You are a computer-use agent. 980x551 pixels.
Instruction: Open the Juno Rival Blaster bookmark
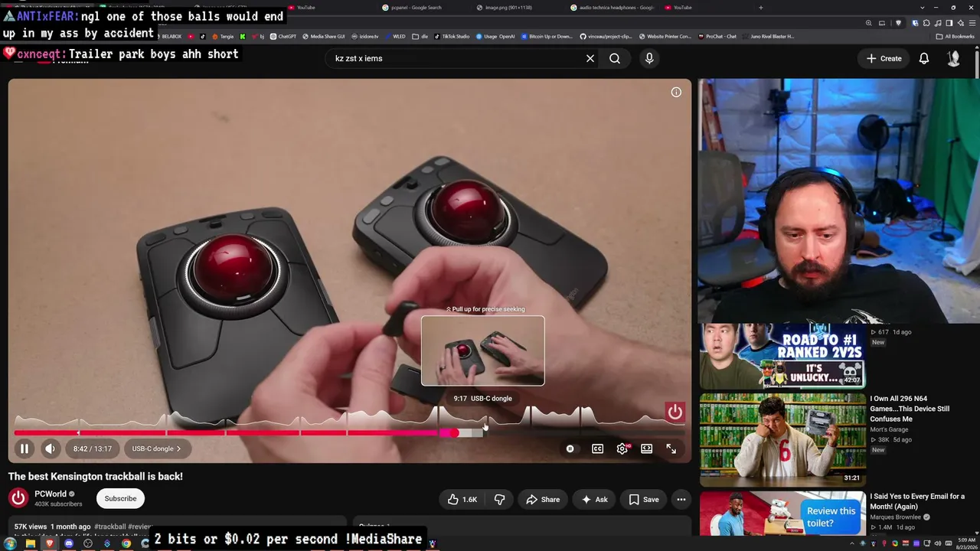(x=768, y=36)
